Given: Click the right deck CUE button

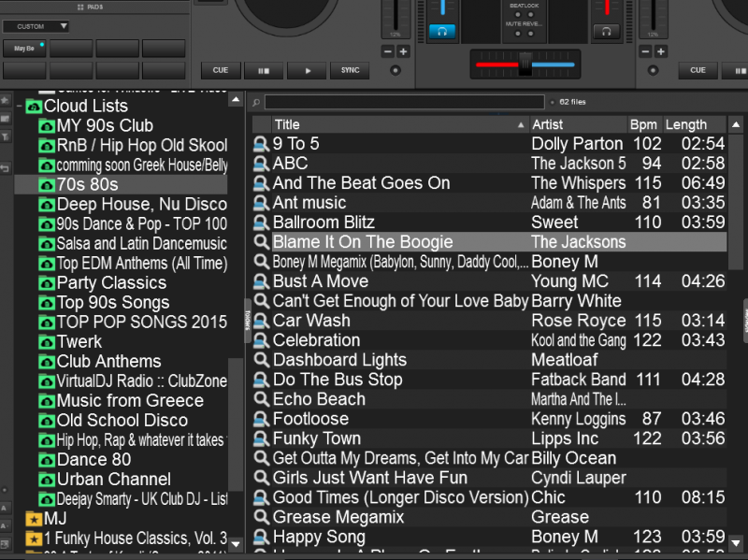Looking at the screenshot, I should pyautogui.click(x=698, y=70).
